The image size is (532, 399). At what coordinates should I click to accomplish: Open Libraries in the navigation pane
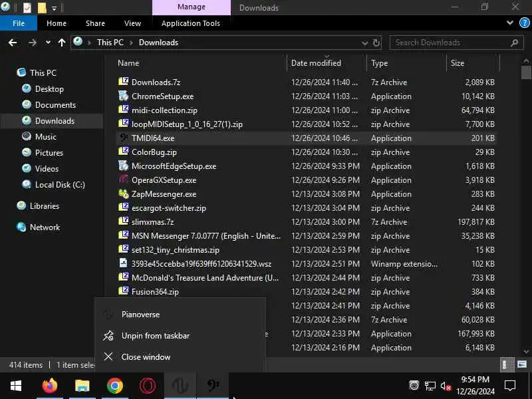coord(44,206)
